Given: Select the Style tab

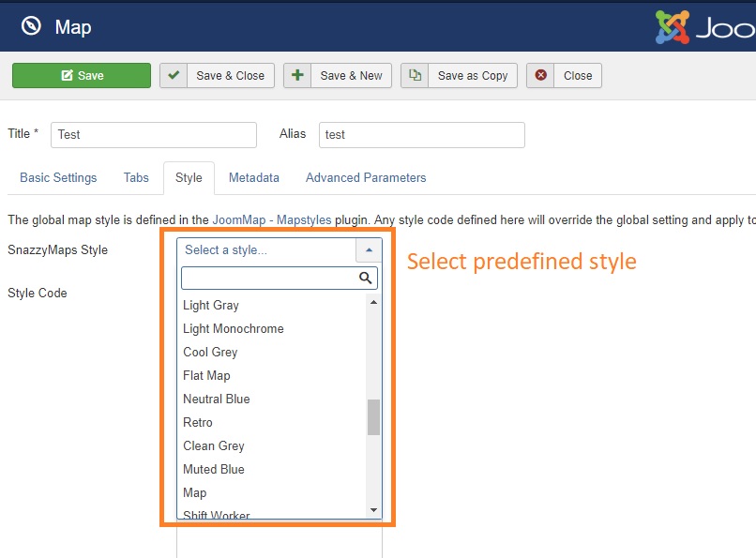Looking at the screenshot, I should (189, 178).
